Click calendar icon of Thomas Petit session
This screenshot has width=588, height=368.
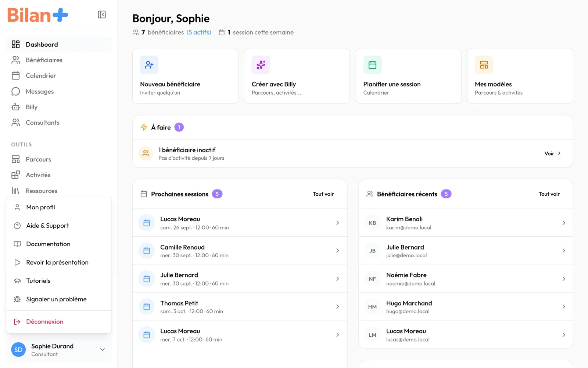coord(147,307)
